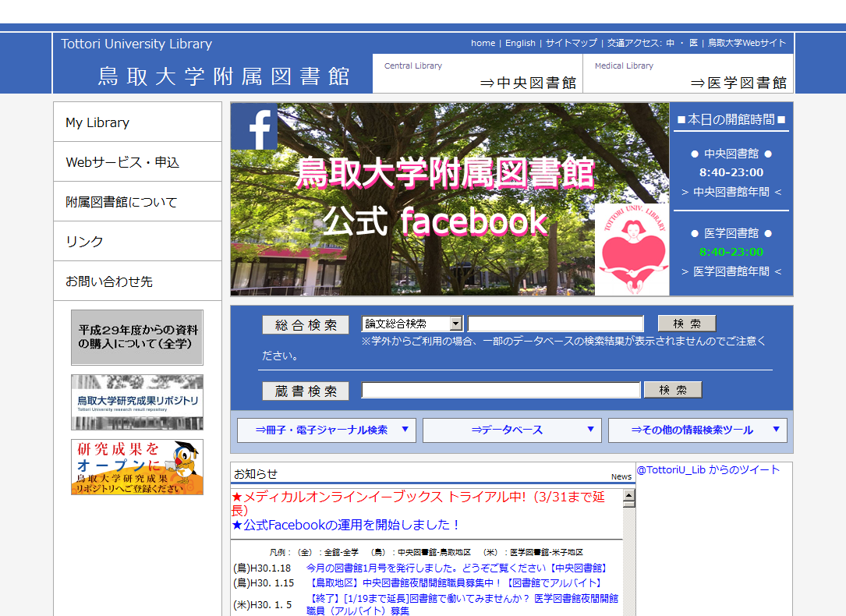Open 中央図書館夜間開館職員募集中 news link
The width and height of the screenshot is (846, 616).
point(455,583)
